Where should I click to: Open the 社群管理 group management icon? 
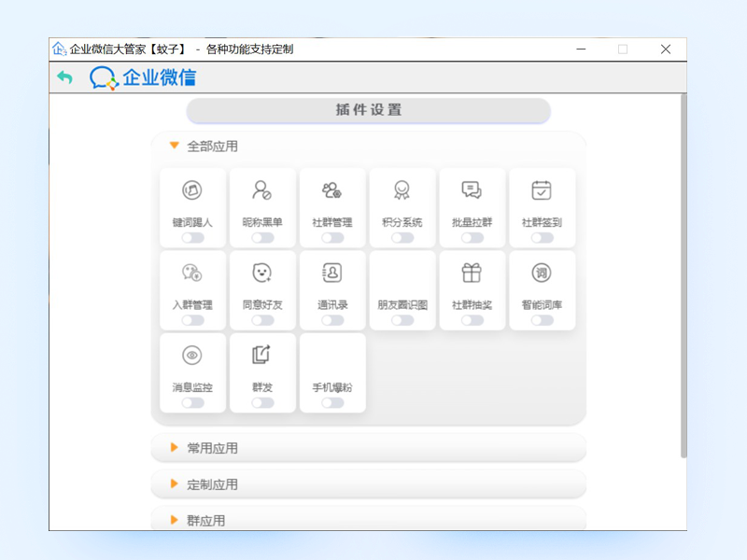click(x=331, y=190)
